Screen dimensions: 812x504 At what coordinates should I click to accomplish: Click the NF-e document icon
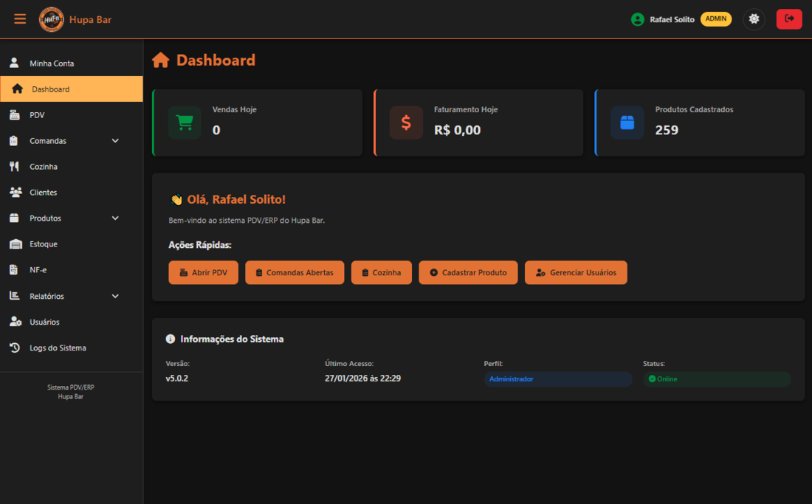13,270
